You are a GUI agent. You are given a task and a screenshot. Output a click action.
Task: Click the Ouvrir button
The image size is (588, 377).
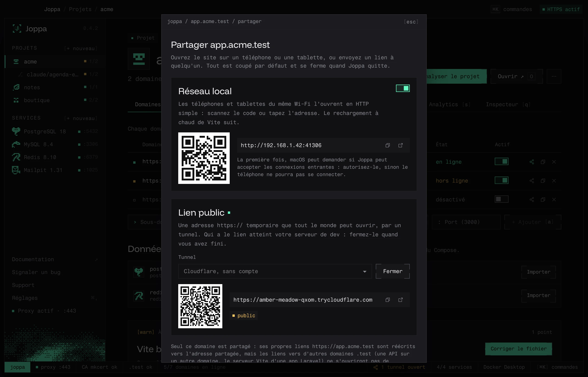click(517, 76)
